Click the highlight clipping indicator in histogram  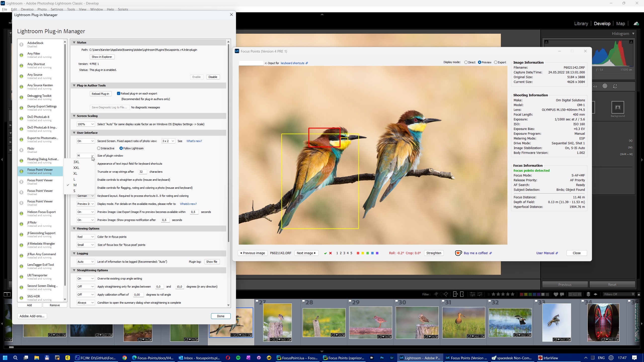pyautogui.click(x=631, y=42)
